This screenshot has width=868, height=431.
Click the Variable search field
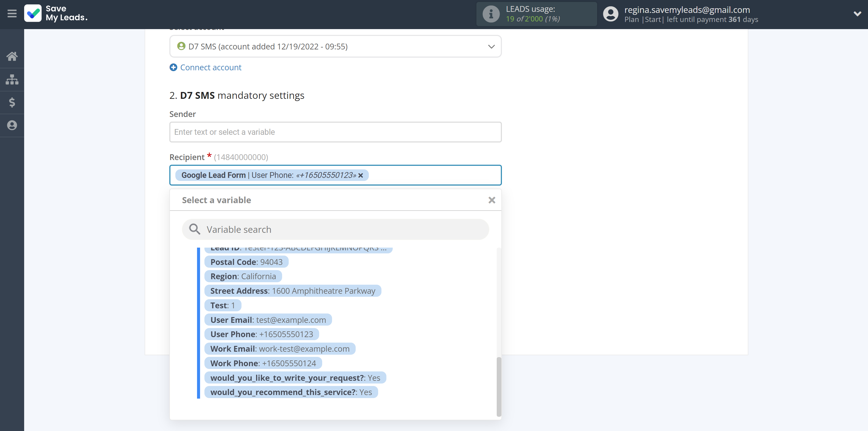335,230
